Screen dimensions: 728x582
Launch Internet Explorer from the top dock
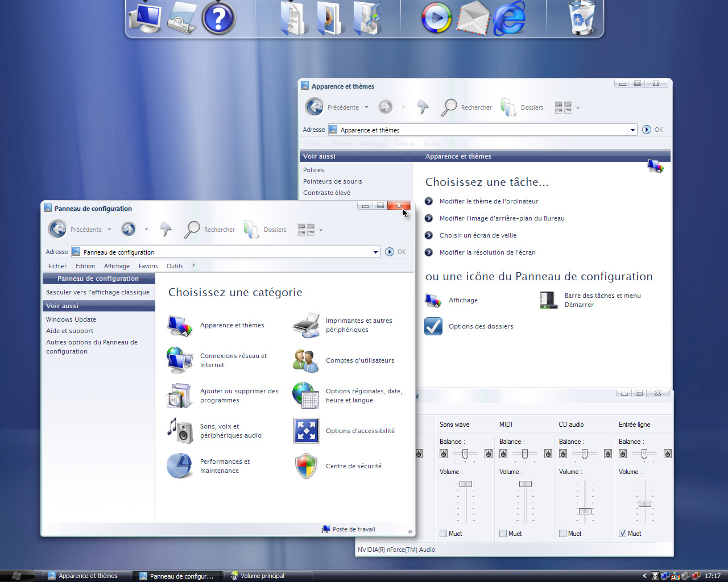point(508,18)
